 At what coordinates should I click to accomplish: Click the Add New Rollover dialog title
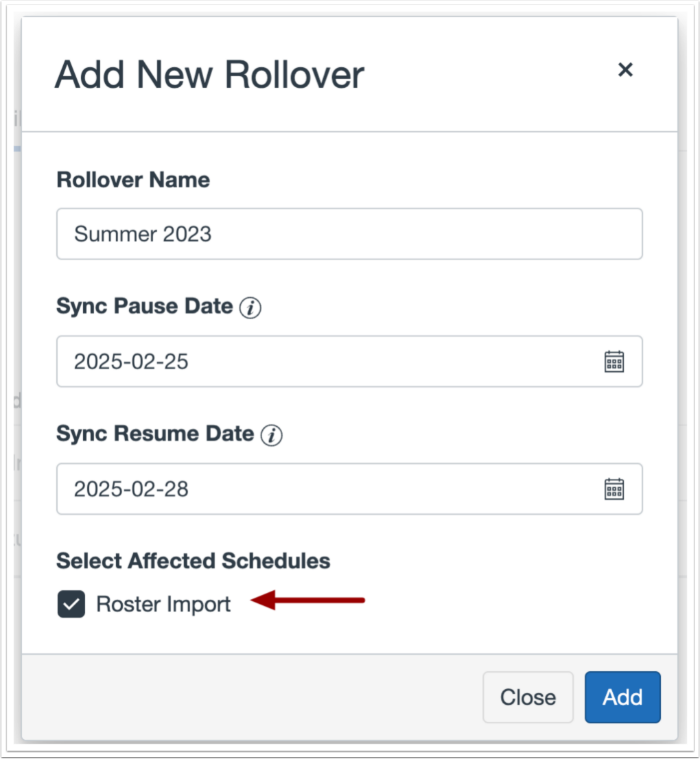tap(209, 74)
